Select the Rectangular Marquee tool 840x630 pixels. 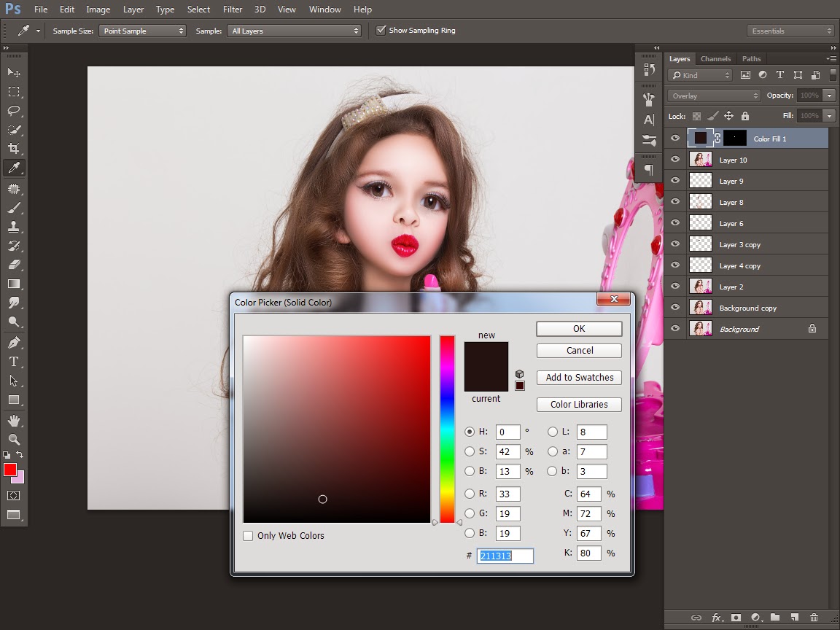(14, 92)
